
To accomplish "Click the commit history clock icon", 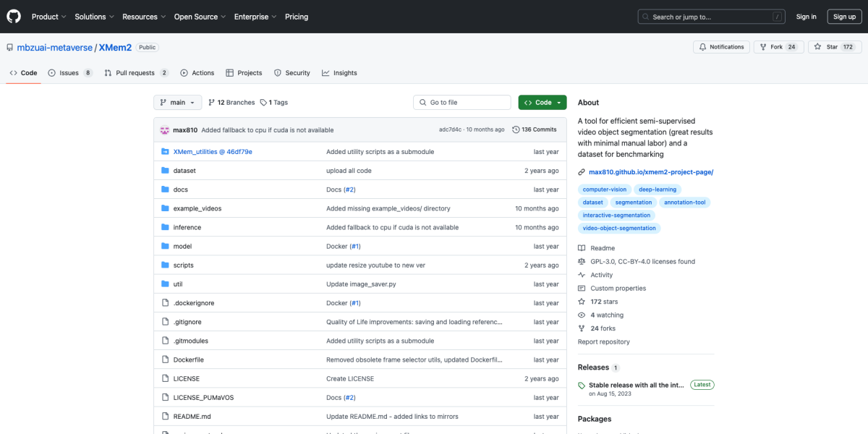I will pyautogui.click(x=516, y=129).
